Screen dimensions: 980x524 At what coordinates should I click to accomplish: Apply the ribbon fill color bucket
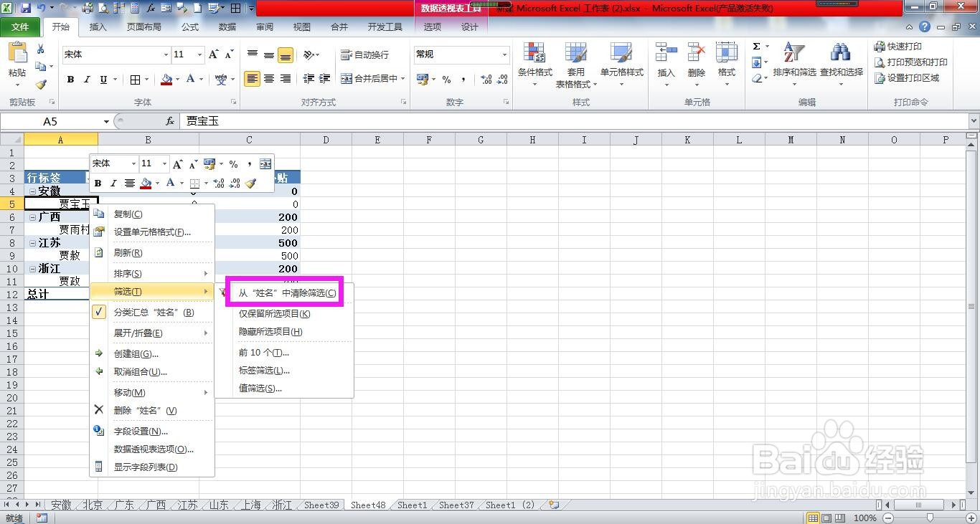166,80
